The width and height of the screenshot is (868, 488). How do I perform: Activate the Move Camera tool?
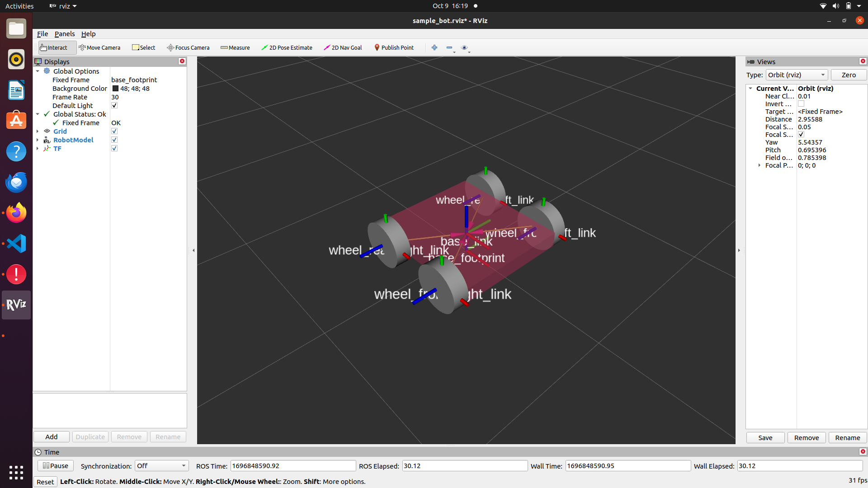(x=99, y=47)
